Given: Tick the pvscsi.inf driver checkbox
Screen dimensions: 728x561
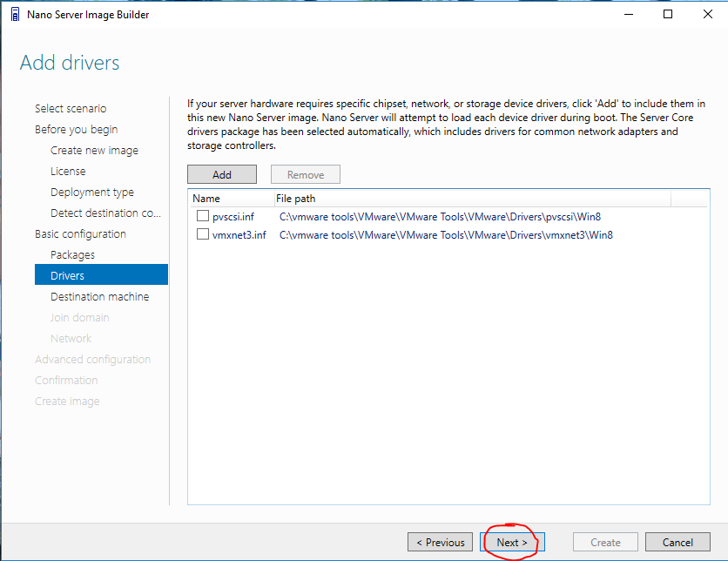Looking at the screenshot, I should [203, 216].
